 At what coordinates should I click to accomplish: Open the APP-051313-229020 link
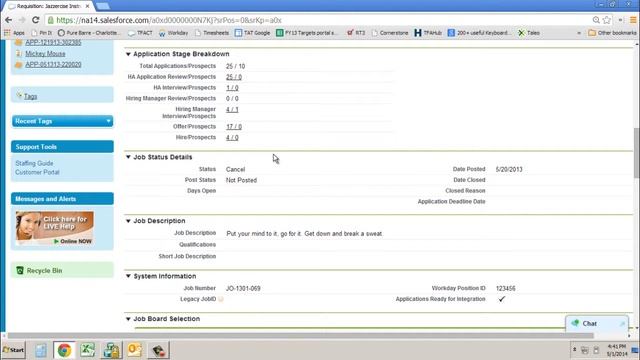[53, 64]
